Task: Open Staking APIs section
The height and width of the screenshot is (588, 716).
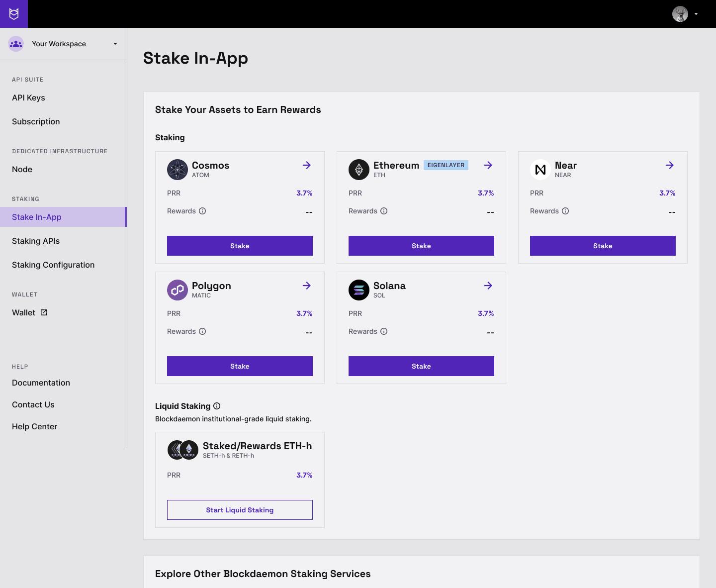Action: pos(36,241)
